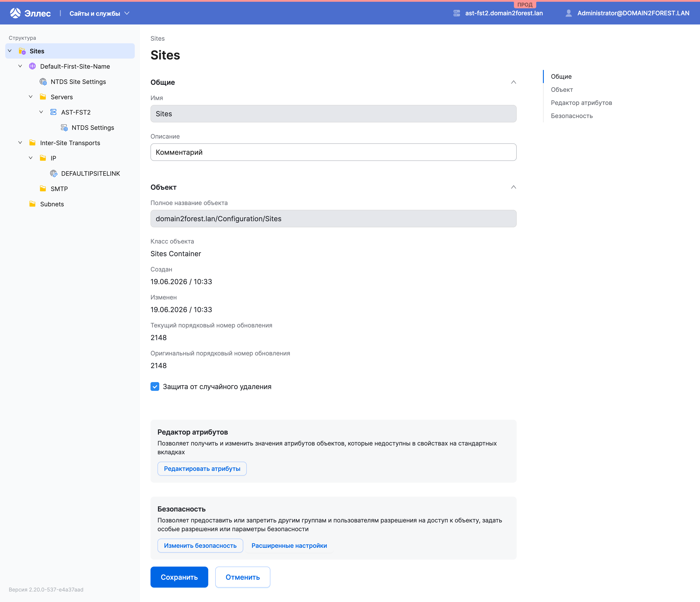
Task: Select DEFAULTIPSITELINK label in tree
Action: coord(91,174)
